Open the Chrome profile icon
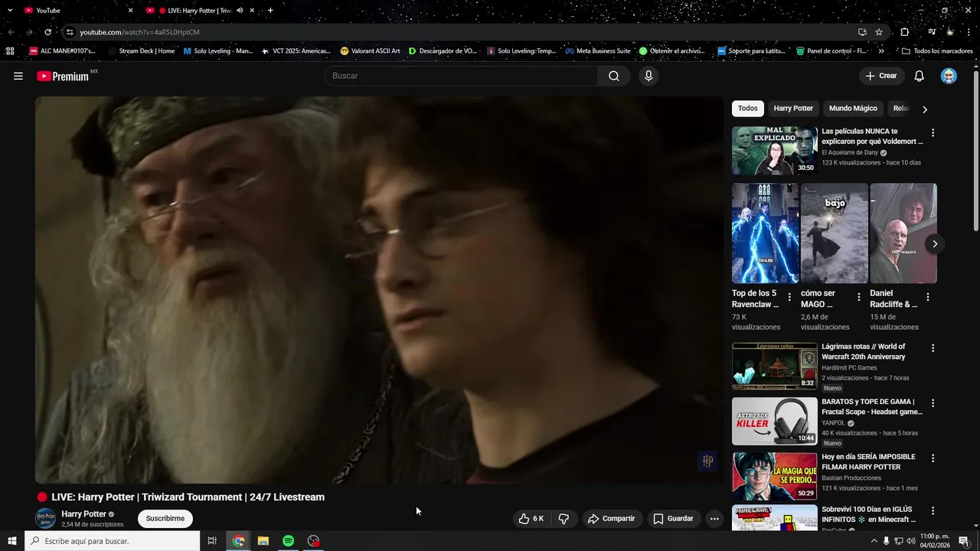 (x=950, y=32)
